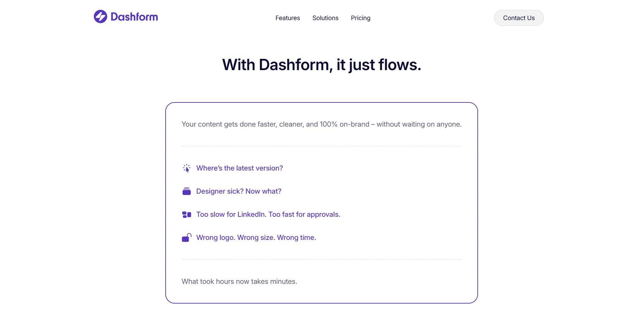Click "What took hours now takes minutes."
Viewport: 644px width, 325px height.
pos(239,281)
